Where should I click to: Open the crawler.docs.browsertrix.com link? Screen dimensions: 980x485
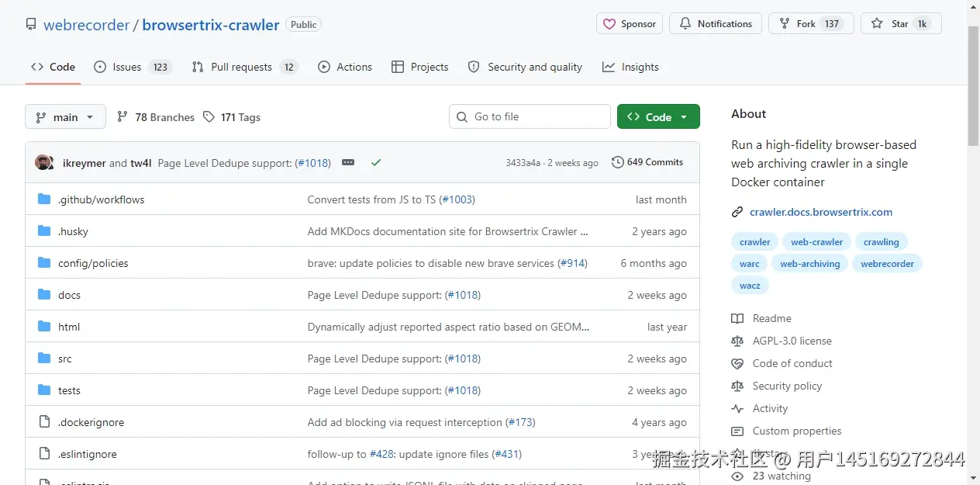[821, 212]
